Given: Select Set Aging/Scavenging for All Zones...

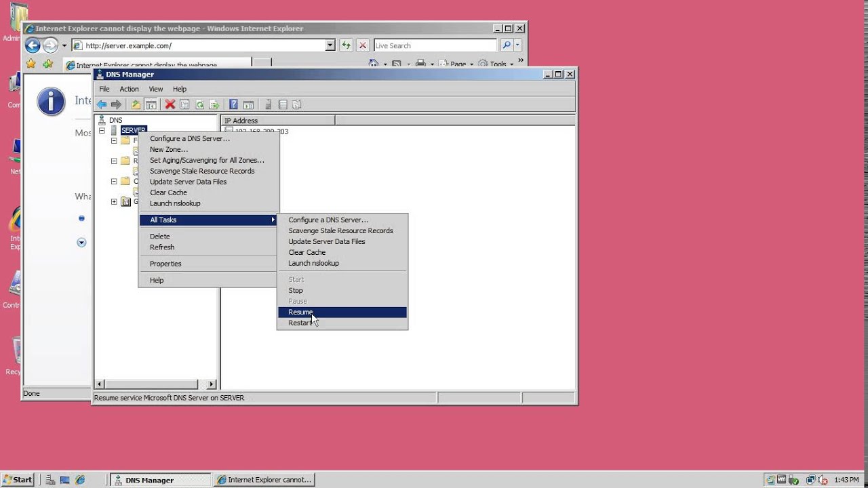Looking at the screenshot, I should point(209,160).
